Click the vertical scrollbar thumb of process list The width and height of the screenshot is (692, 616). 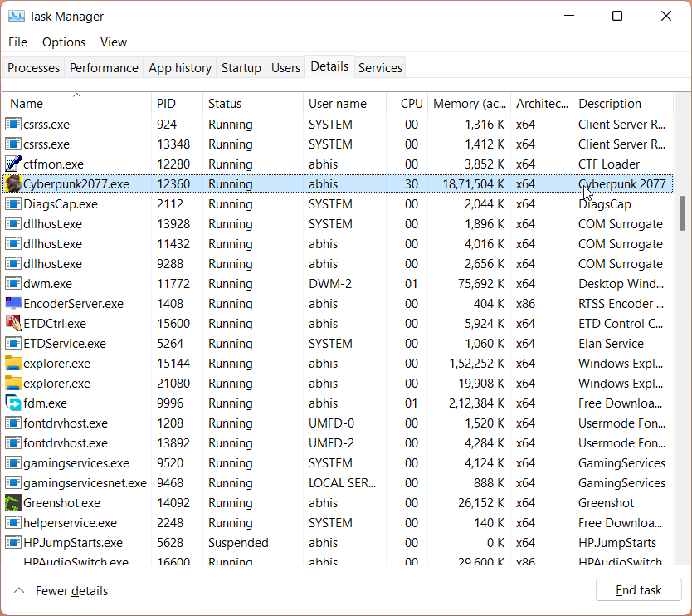click(683, 213)
